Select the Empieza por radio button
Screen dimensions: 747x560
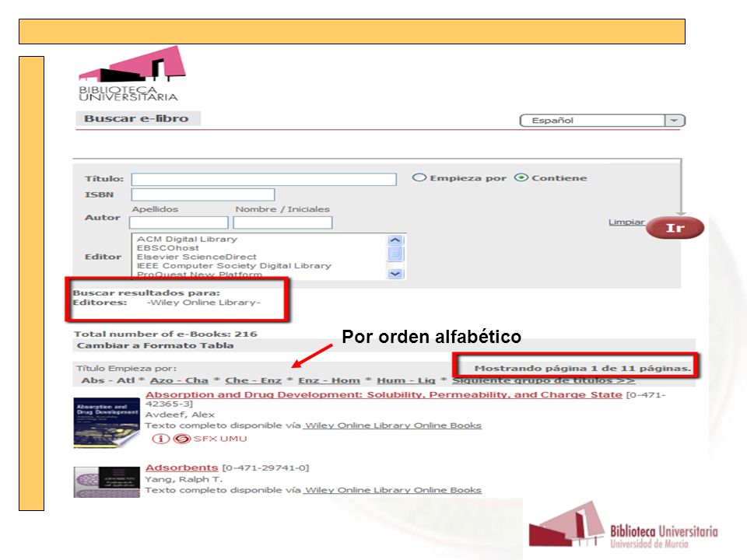point(419,177)
